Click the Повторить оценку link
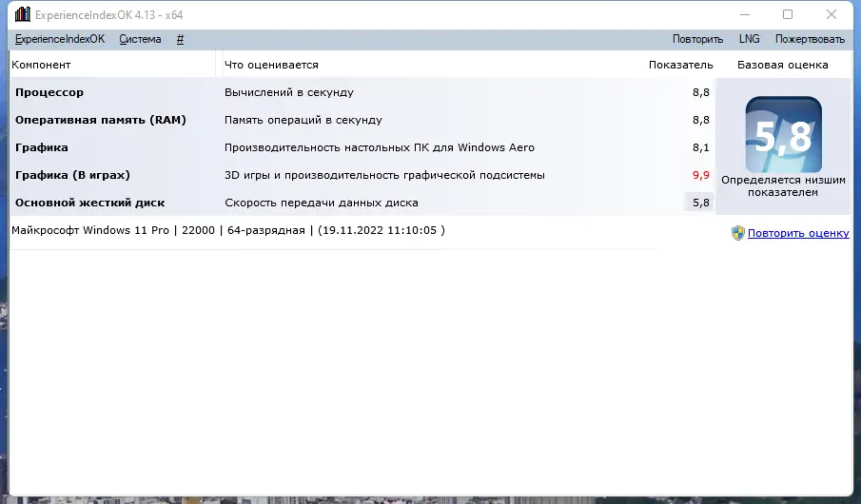The image size is (861, 504). tap(798, 233)
